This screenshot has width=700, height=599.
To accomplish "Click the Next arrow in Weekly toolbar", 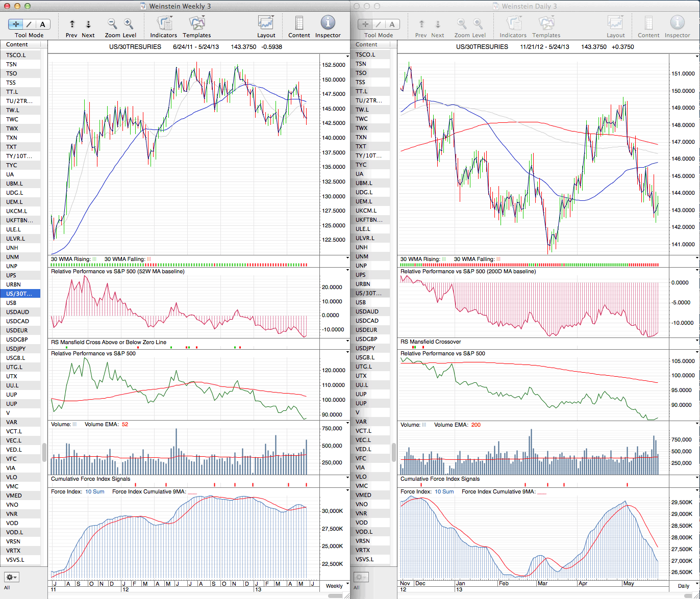I will tap(88, 24).
